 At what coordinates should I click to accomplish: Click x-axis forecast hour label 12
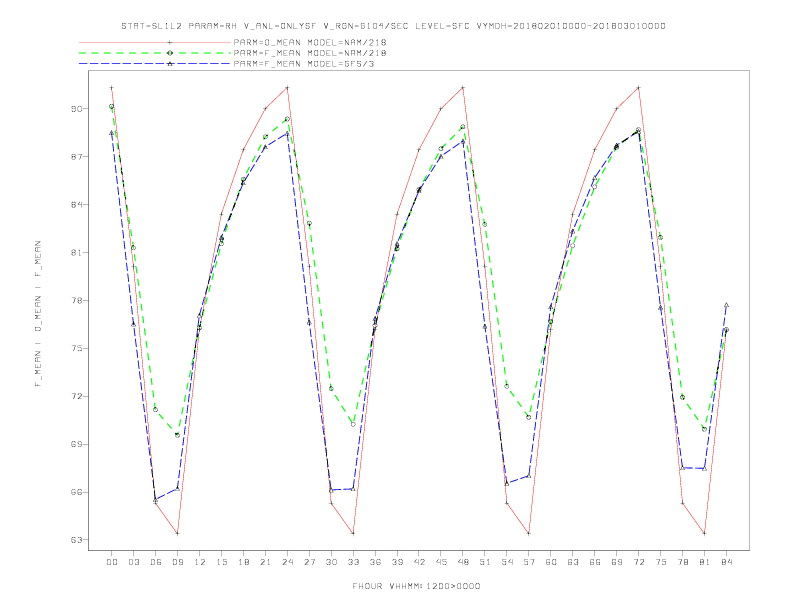pyautogui.click(x=200, y=562)
